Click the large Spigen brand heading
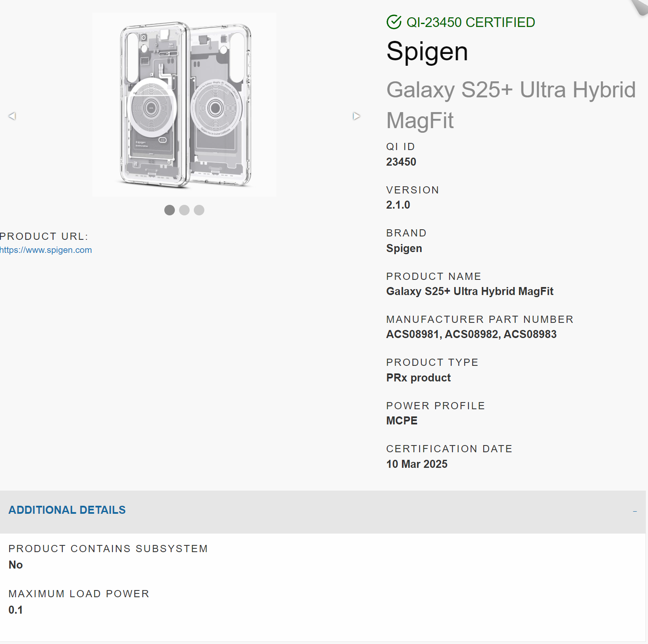The height and width of the screenshot is (644, 648). (427, 52)
